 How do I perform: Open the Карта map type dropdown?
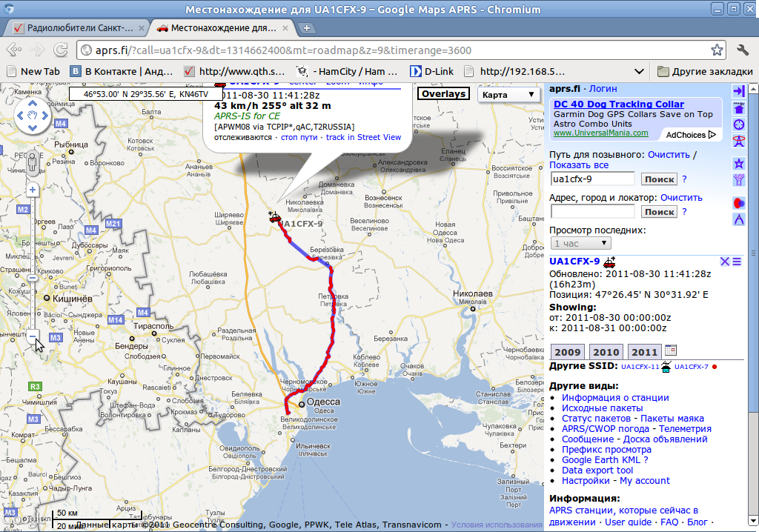click(508, 95)
